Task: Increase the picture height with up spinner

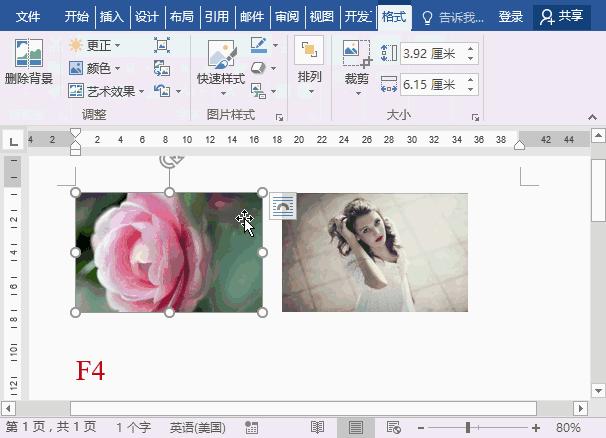Action: coord(471,49)
